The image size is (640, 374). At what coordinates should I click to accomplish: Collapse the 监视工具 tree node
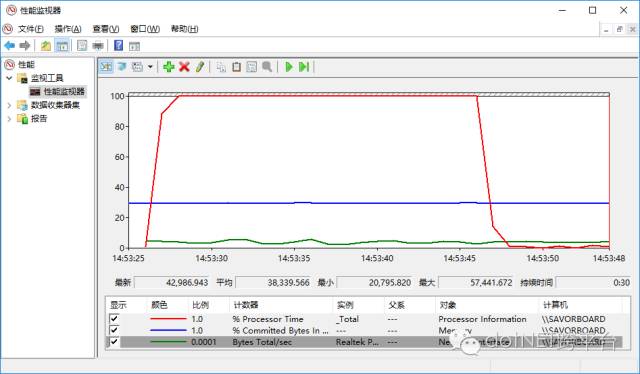click(9, 78)
